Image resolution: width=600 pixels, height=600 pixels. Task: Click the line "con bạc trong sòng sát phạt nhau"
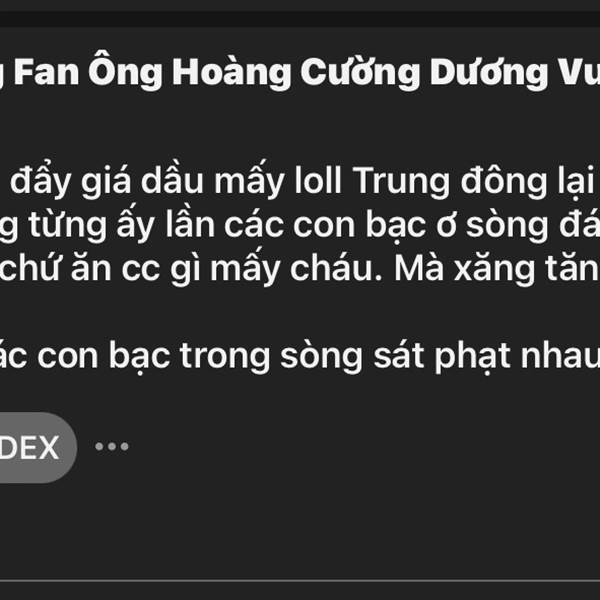coord(300,356)
